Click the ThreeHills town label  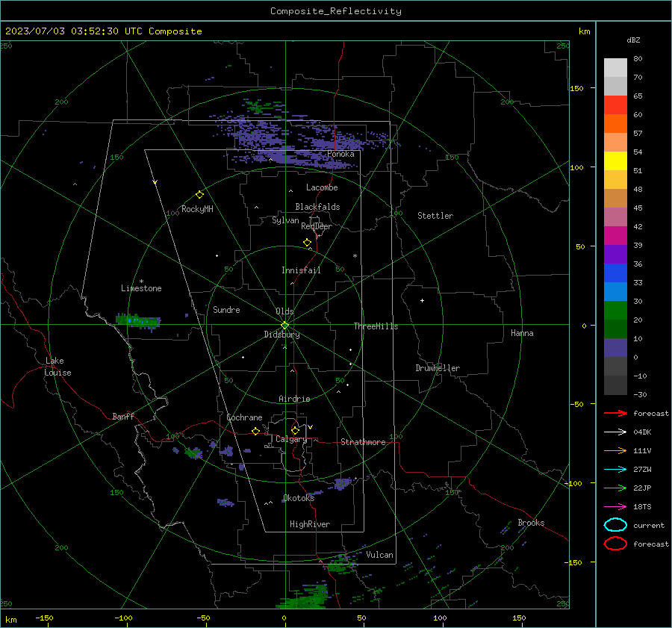coord(376,326)
